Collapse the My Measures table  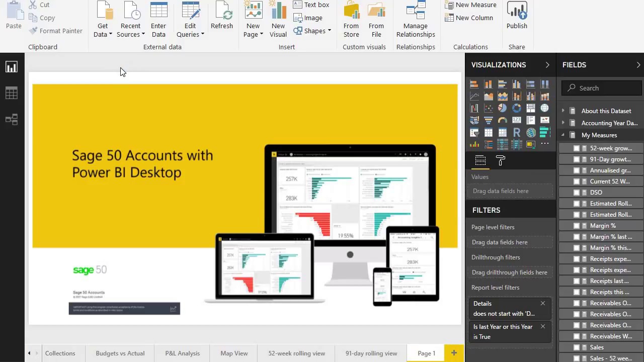(x=563, y=135)
